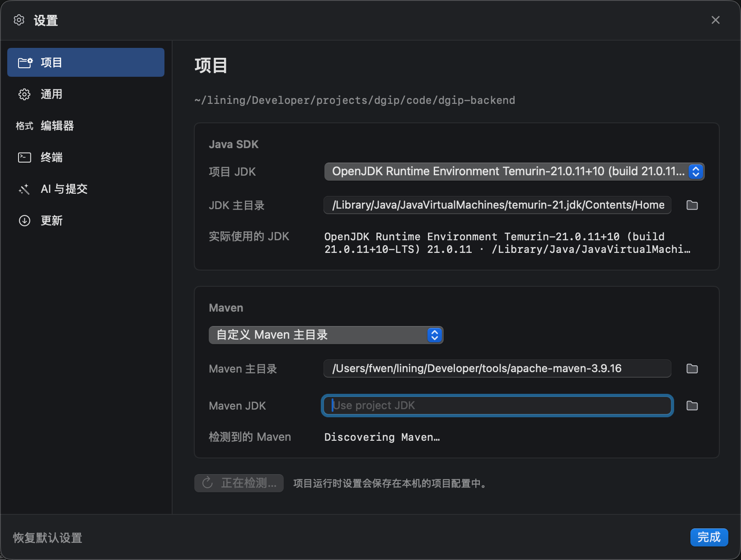Open the 更新 settings section
The image size is (741, 560).
(x=86, y=220)
